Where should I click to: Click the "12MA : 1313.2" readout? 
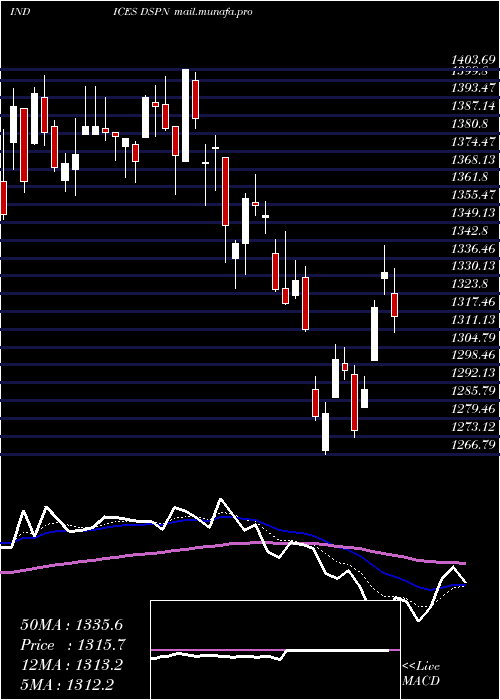71,665
